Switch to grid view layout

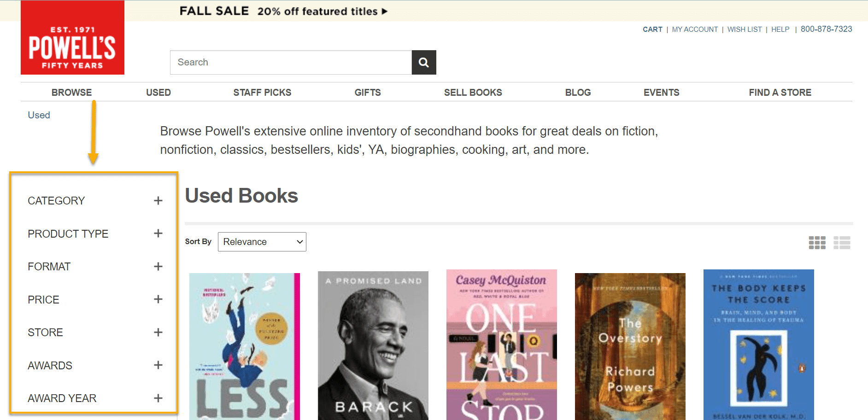(817, 243)
